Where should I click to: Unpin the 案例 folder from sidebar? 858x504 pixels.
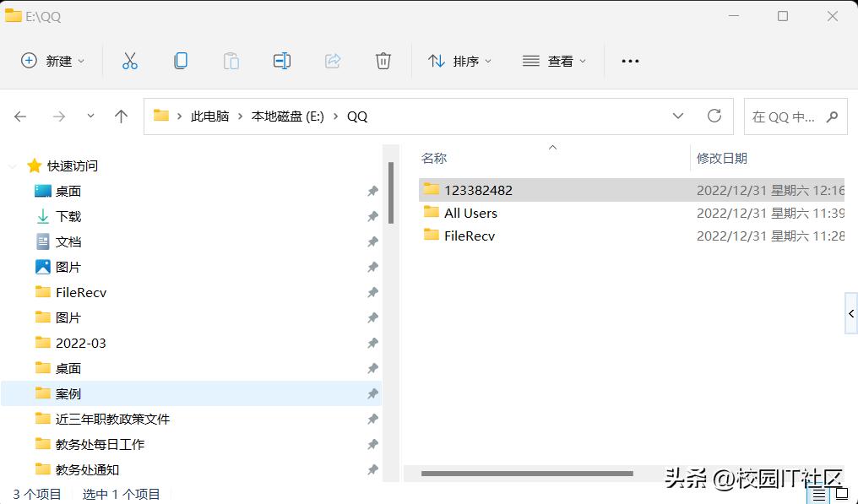pyautogui.click(x=372, y=393)
